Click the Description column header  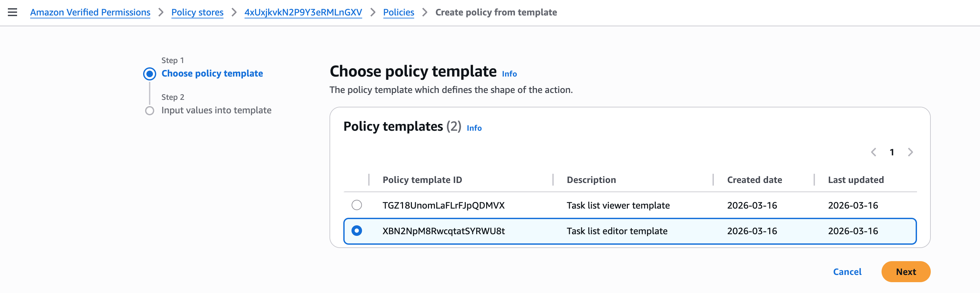[x=591, y=180]
